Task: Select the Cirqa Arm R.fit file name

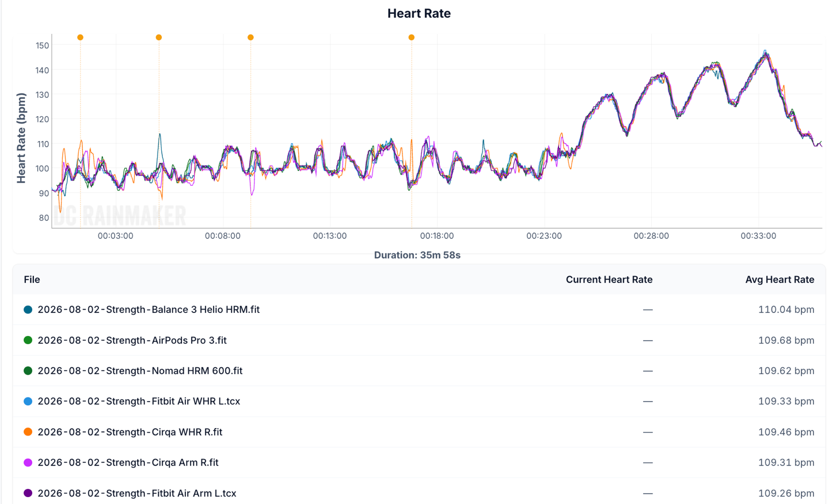Action: pyautogui.click(x=128, y=463)
